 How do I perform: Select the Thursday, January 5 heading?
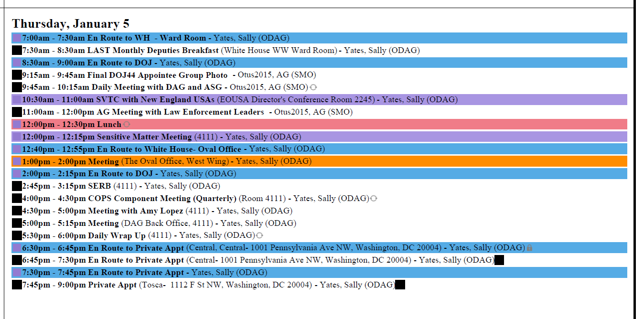71,24
